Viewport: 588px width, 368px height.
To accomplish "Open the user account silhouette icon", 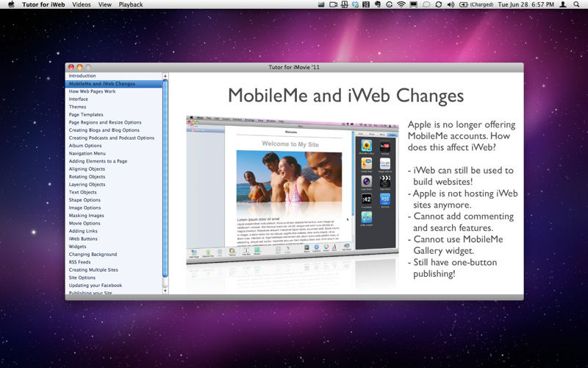I will pos(563,4).
